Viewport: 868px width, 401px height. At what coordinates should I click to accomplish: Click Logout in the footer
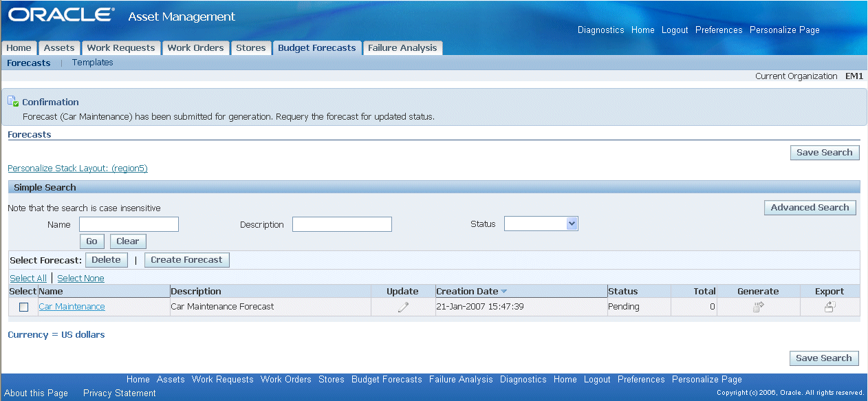[x=597, y=380]
